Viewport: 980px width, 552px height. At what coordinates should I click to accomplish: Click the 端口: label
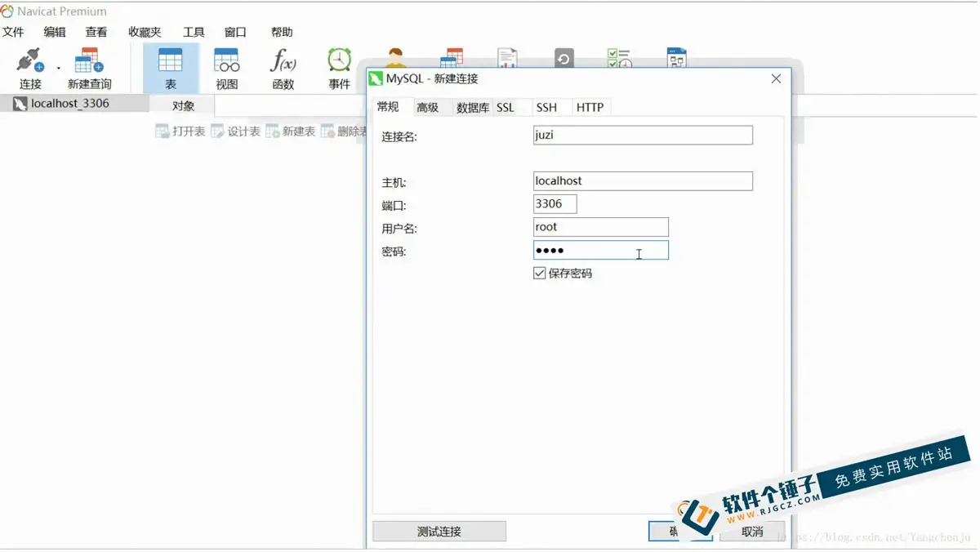point(394,206)
